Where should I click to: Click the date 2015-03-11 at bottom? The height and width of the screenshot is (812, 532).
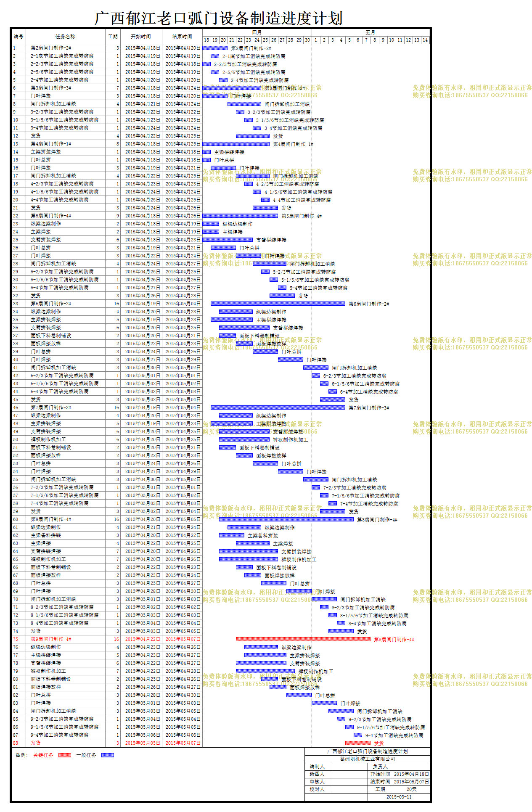tap(399, 797)
